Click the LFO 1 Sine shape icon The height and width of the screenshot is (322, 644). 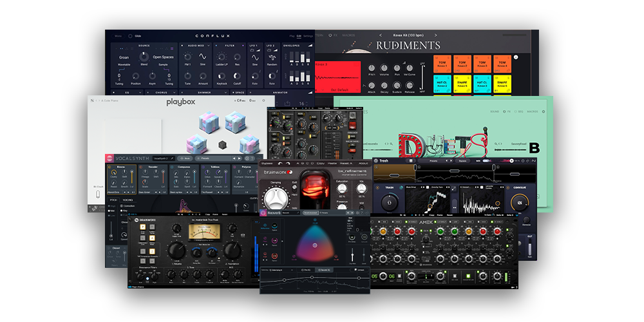[255, 56]
